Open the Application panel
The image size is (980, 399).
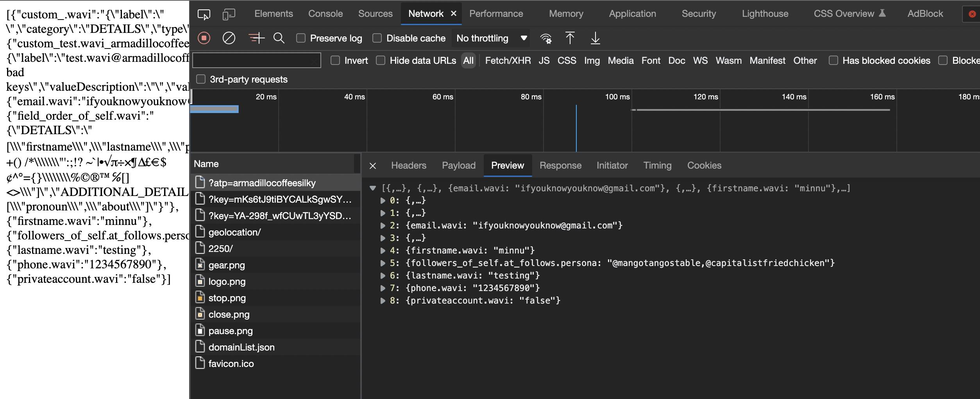[x=632, y=14]
